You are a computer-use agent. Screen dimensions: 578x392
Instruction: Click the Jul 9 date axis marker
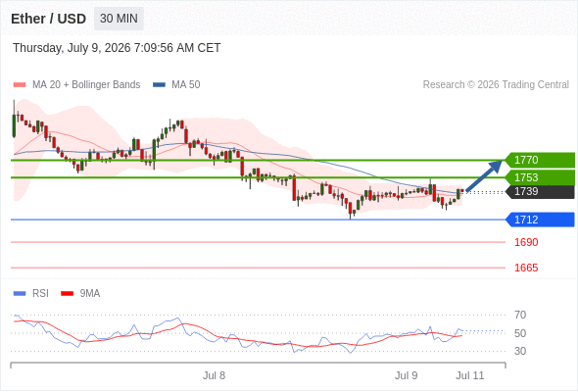pyautogui.click(x=407, y=375)
